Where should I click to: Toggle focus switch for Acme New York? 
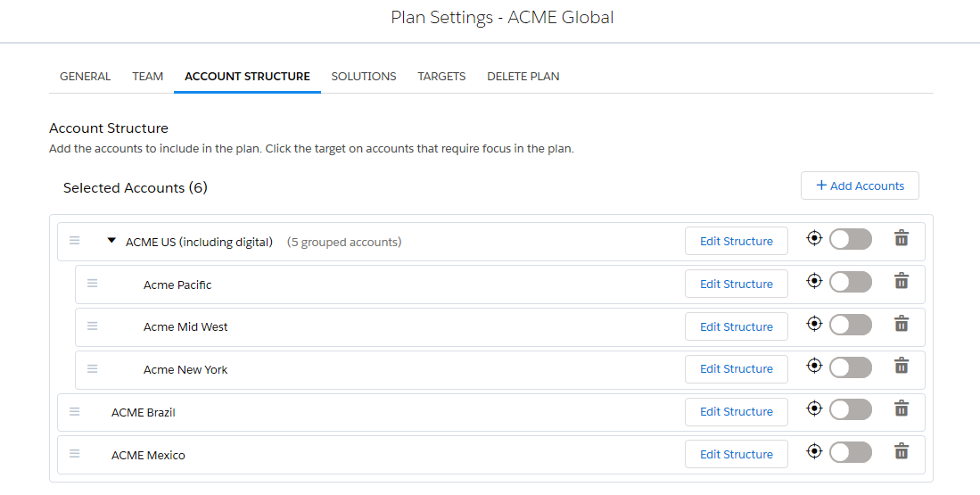[x=851, y=367]
